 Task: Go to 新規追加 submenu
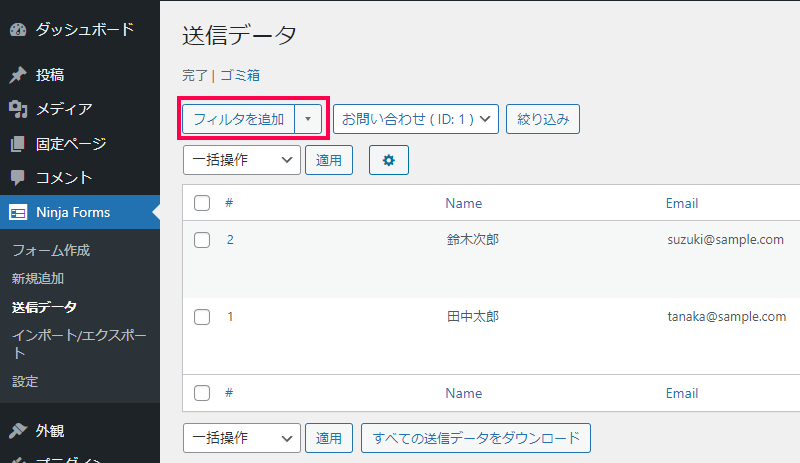[x=38, y=279]
